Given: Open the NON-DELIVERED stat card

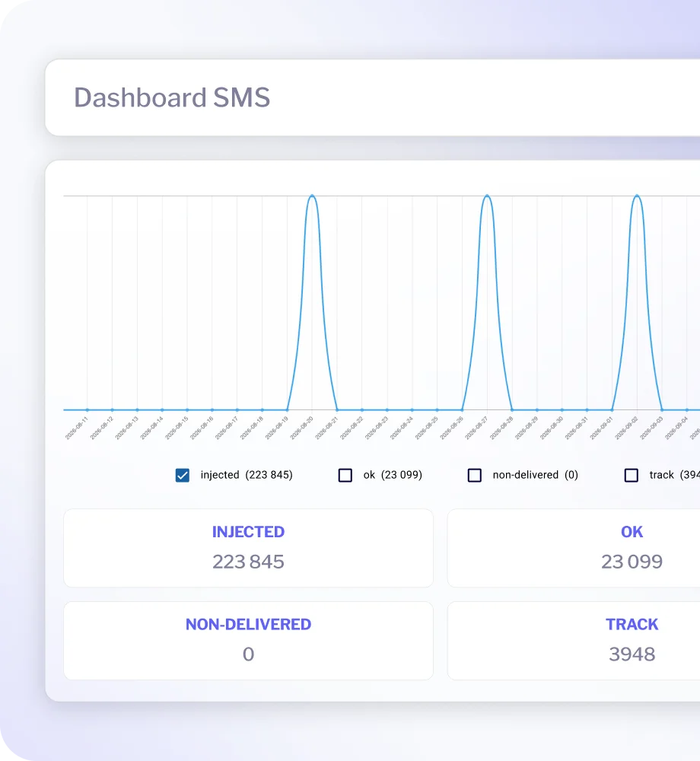Looking at the screenshot, I should tap(248, 641).
